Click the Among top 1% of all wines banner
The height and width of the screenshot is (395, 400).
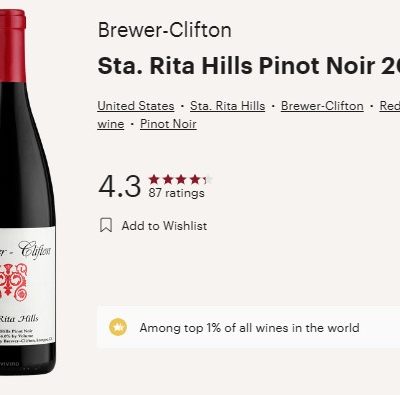point(249,327)
